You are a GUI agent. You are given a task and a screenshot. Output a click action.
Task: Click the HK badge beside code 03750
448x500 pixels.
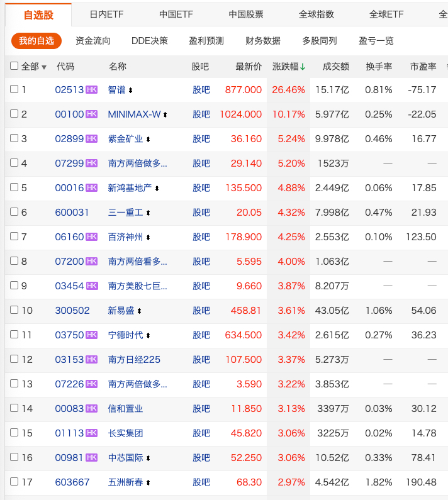(92, 335)
